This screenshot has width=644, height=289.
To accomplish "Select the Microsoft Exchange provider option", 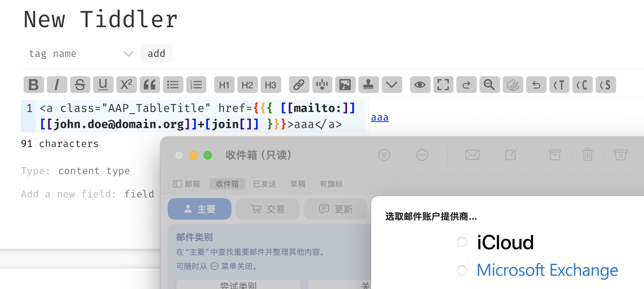I will coord(462,270).
